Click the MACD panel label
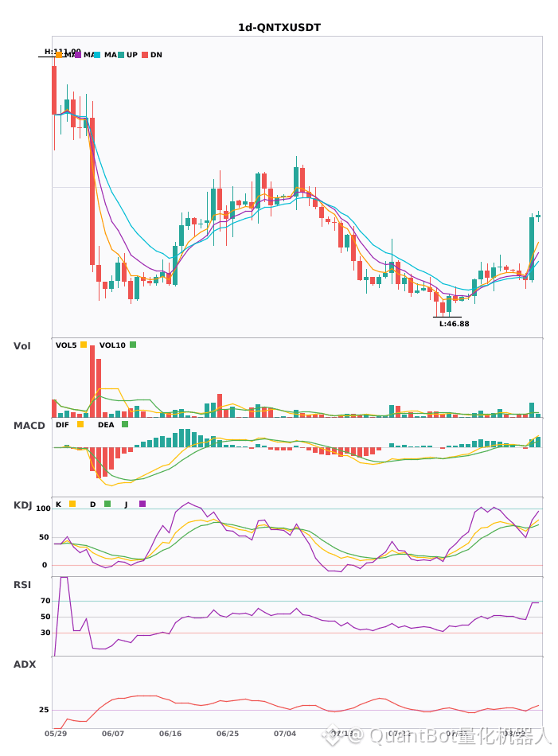Viewport: 558px width, 756px height. point(29,426)
